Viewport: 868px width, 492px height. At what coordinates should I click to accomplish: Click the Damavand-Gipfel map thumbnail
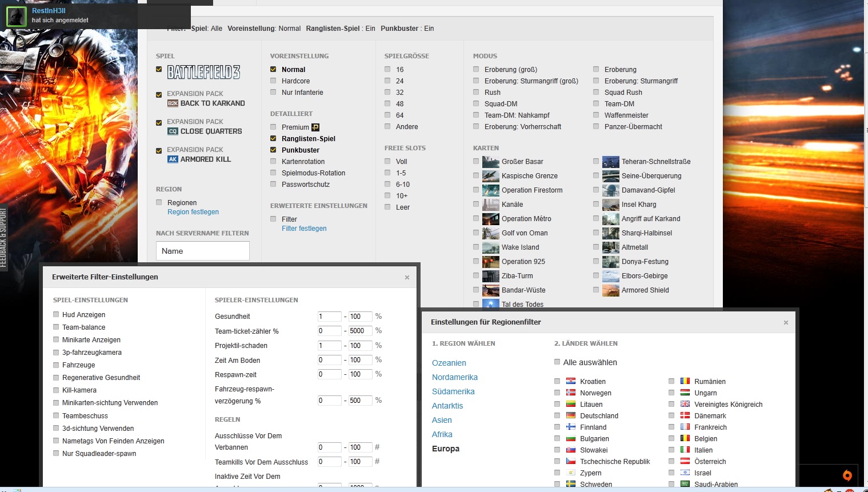611,190
